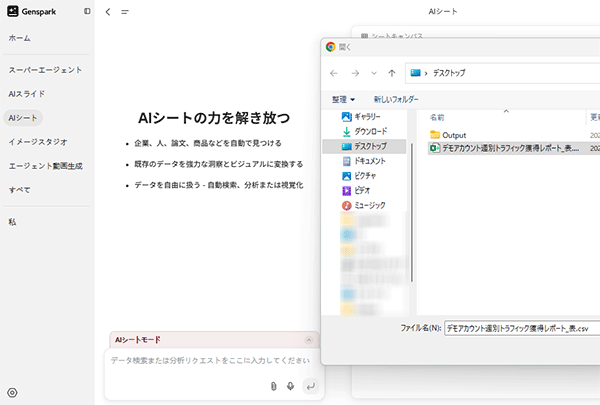Click the Genspark logo icon

(x=13, y=11)
